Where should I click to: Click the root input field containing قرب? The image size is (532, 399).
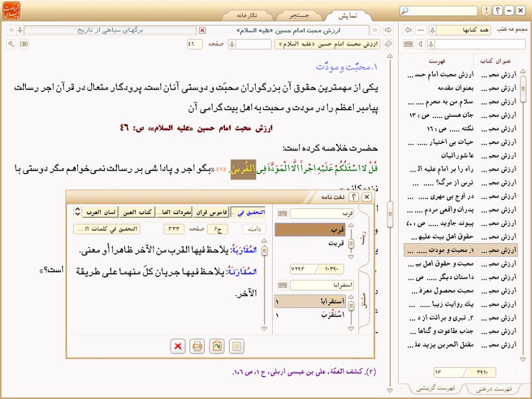tap(322, 214)
